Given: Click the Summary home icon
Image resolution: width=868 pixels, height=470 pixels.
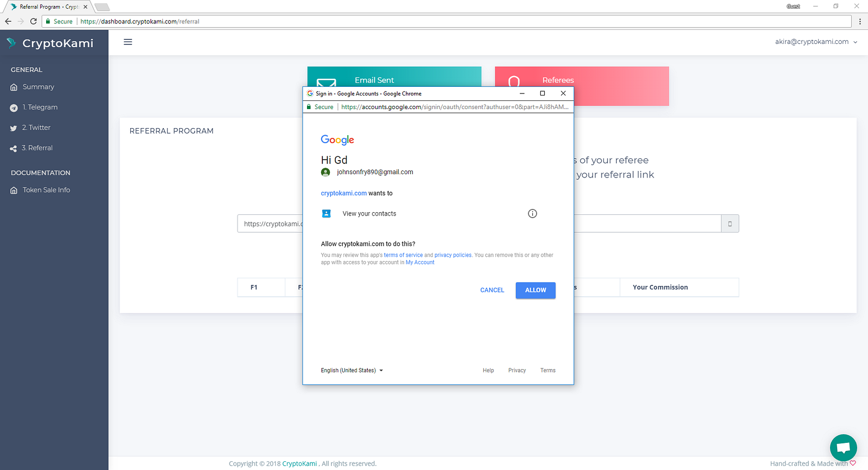Looking at the screenshot, I should [x=14, y=87].
